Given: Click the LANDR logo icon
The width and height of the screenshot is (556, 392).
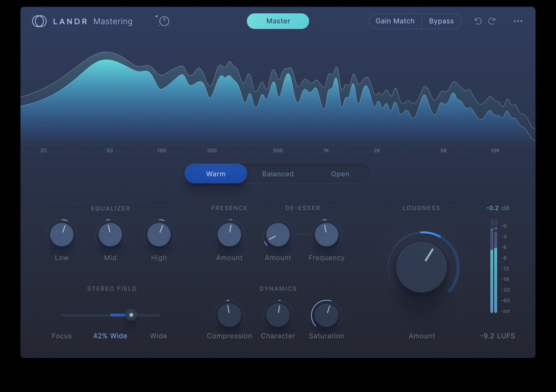Looking at the screenshot, I should (39, 21).
